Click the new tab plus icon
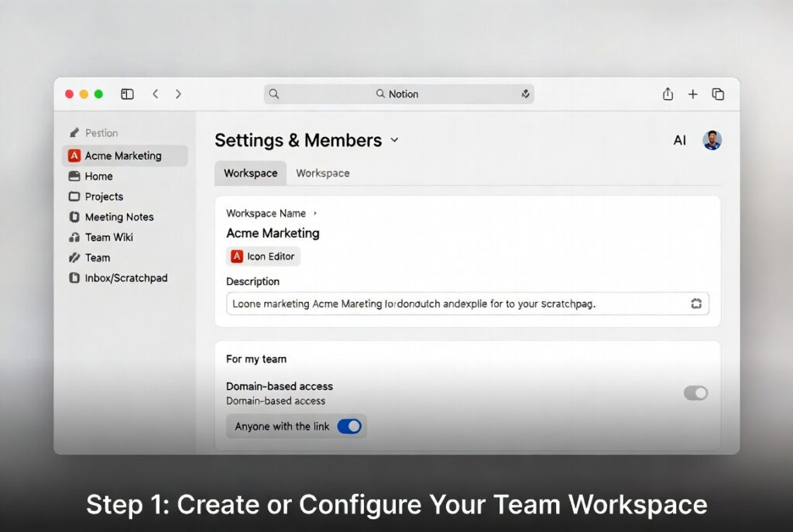Screen dimensions: 793x532 click(x=693, y=94)
